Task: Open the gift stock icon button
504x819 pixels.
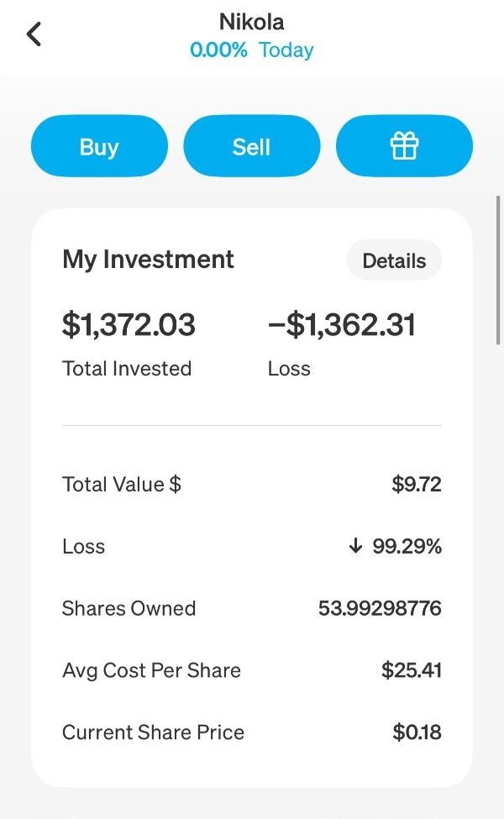Action: [x=404, y=147]
